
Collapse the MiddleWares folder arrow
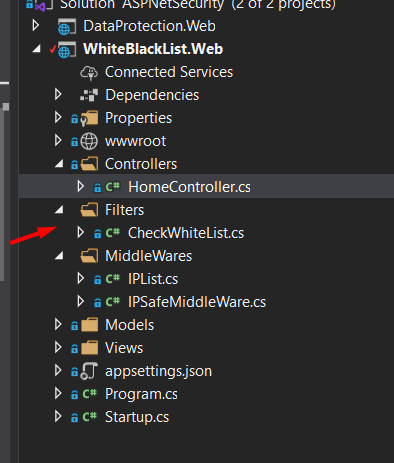tap(59, 255)
